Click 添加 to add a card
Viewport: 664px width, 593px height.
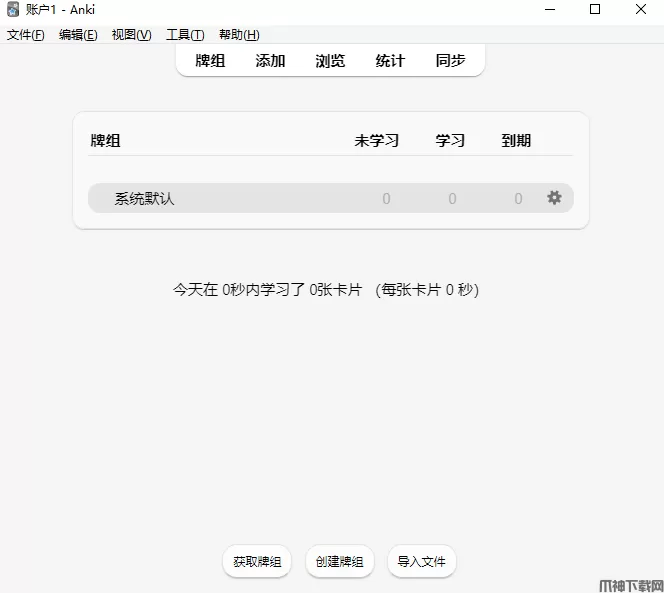tap(270, 61)
